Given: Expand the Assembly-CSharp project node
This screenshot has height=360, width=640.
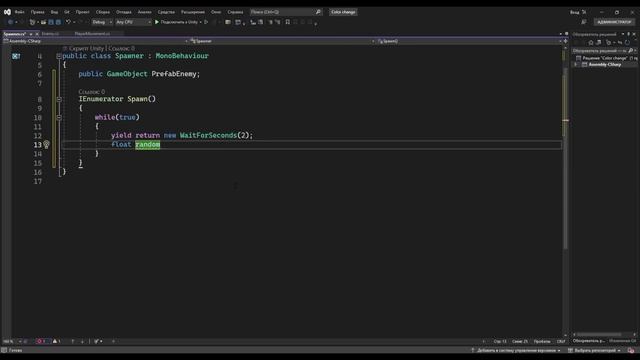Looking at the screenshot, I should [x=576, y=64].
